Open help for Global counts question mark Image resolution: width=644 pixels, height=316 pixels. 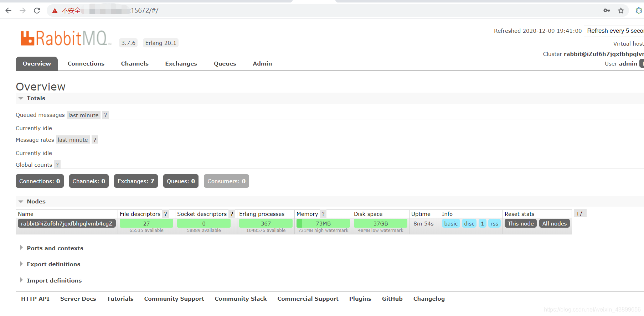coord(57,165)
